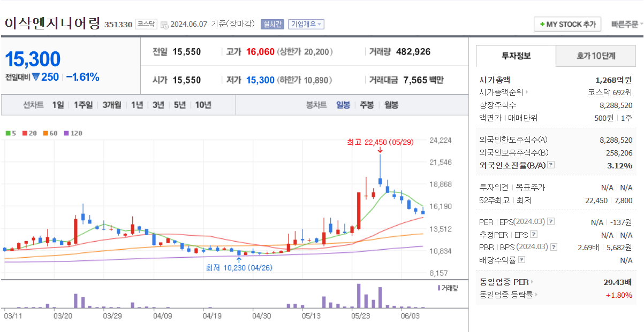Select the 1일 line chart period
The height and width of the screenshot is (332, 644).
[58, 105]
